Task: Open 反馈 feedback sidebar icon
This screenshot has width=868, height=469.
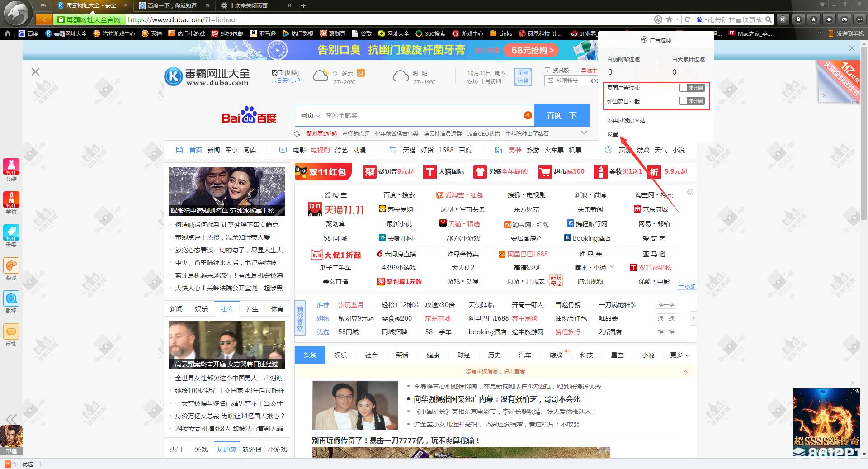Action: (11, 332)
